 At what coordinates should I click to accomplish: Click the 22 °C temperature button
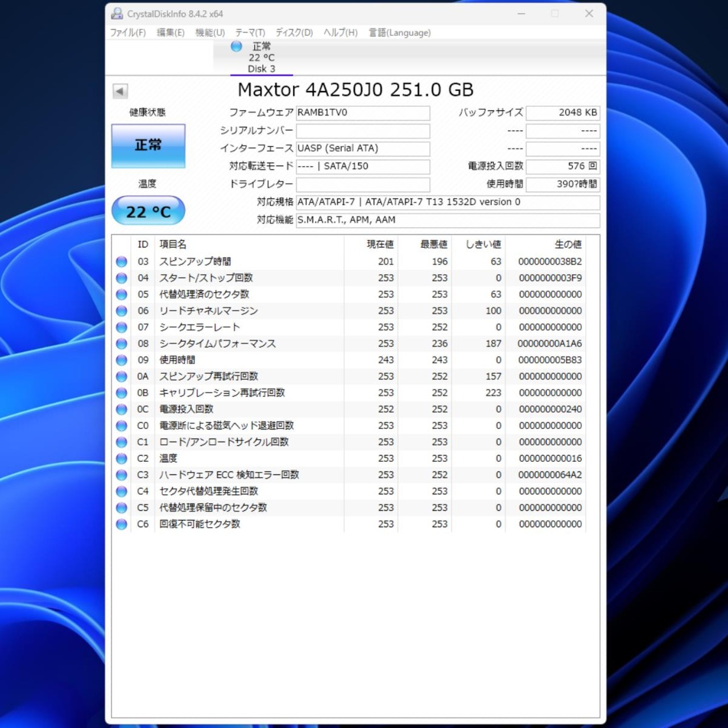148,211
